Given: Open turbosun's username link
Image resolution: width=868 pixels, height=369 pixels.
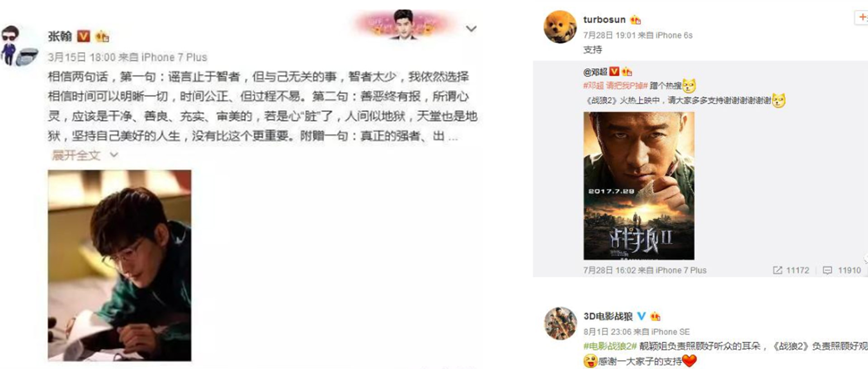Looking at the screenshot, I should tap(604, 19).
